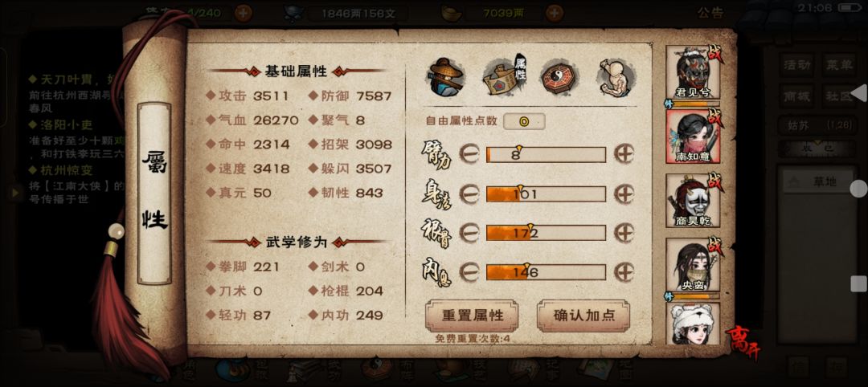Decrease 内息 with the minus button
The width and height of the screenshot is (868, 387).
(469, 272)
